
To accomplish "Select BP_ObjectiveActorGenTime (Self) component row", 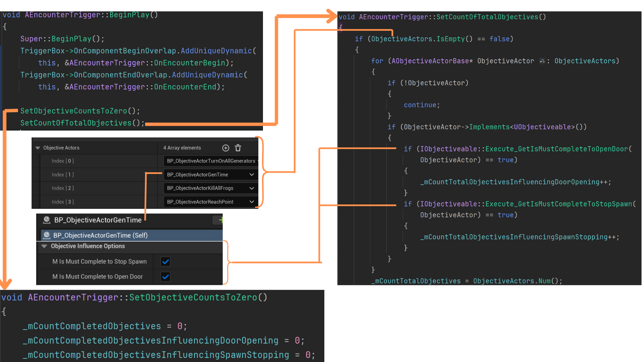I will pos(100,235).
